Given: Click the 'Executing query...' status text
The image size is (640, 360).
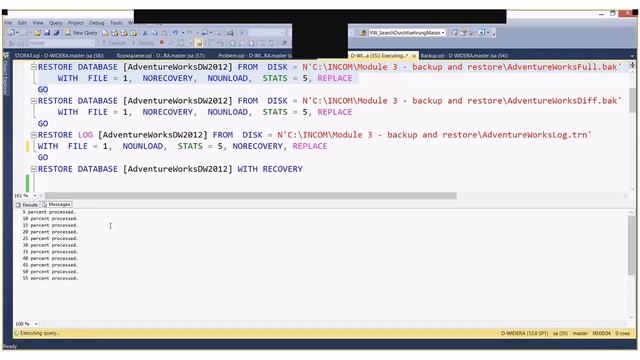Looking at the screenshot, I should 40,333.
